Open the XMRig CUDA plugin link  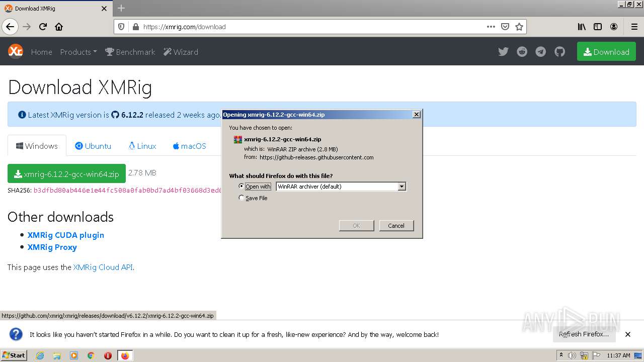click(x=66, y=235)
